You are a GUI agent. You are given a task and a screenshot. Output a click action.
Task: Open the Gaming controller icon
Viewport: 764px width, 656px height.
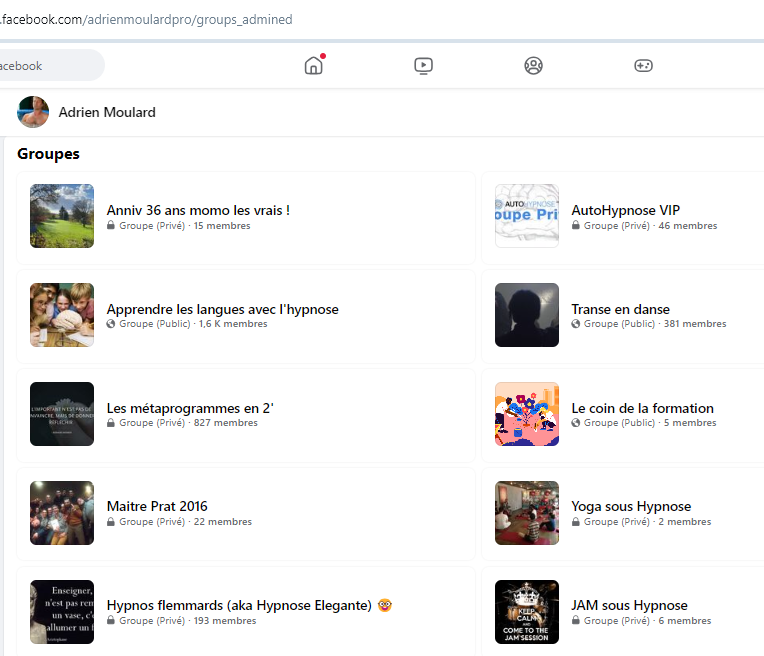[x=643, y=66]
